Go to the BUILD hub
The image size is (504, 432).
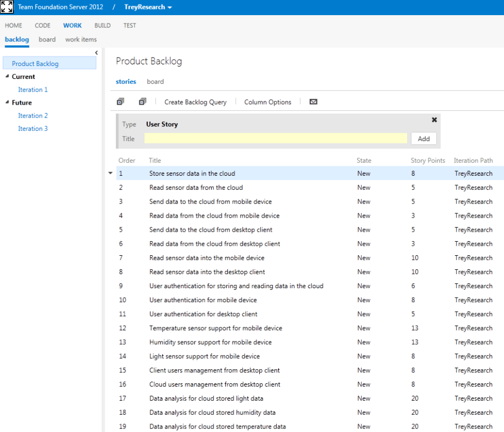[102, 25]
